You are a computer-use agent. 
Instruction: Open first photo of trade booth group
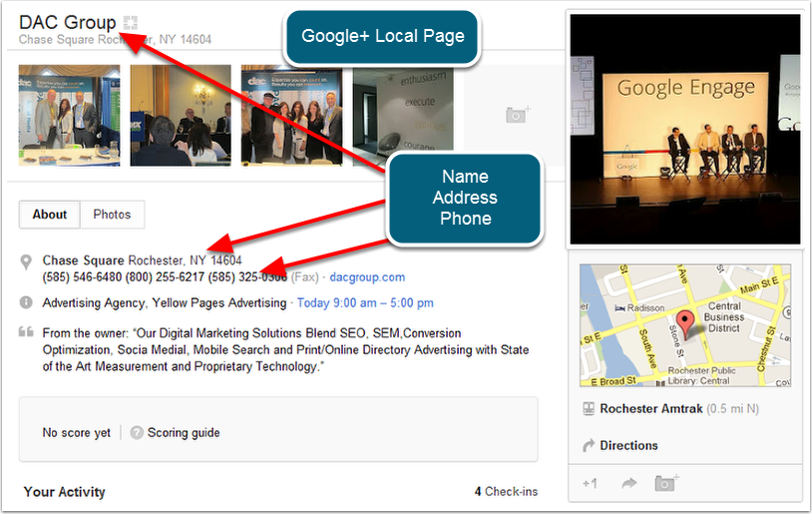(70, 115)
